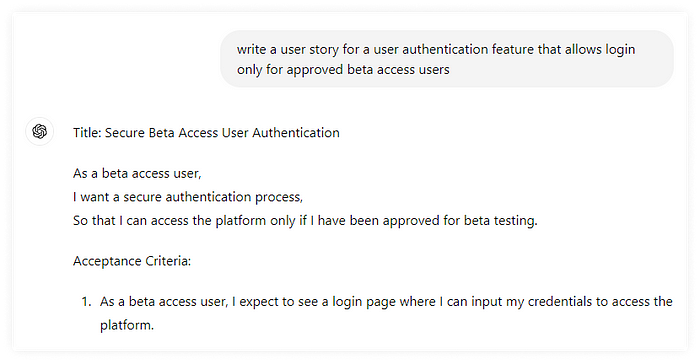The image size is (700, 363).
Task: Select the user prompt message bubble
Action: point(447,59)
